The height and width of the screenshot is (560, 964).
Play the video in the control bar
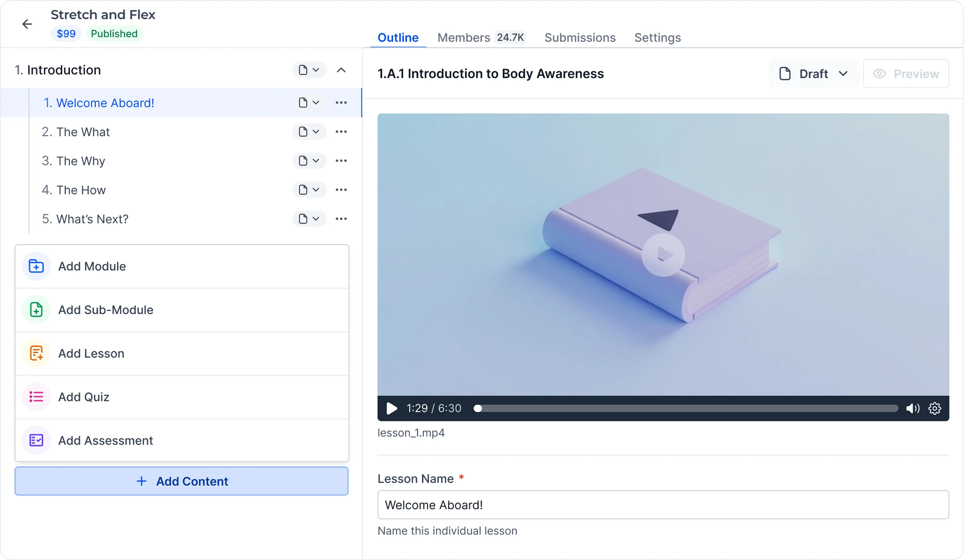[391, 409]
